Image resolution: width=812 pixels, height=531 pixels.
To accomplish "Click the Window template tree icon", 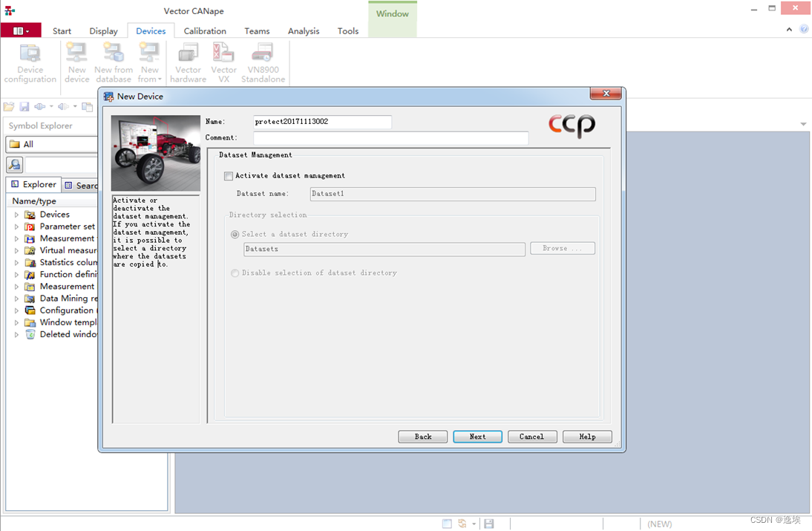I will pos(30,322).
